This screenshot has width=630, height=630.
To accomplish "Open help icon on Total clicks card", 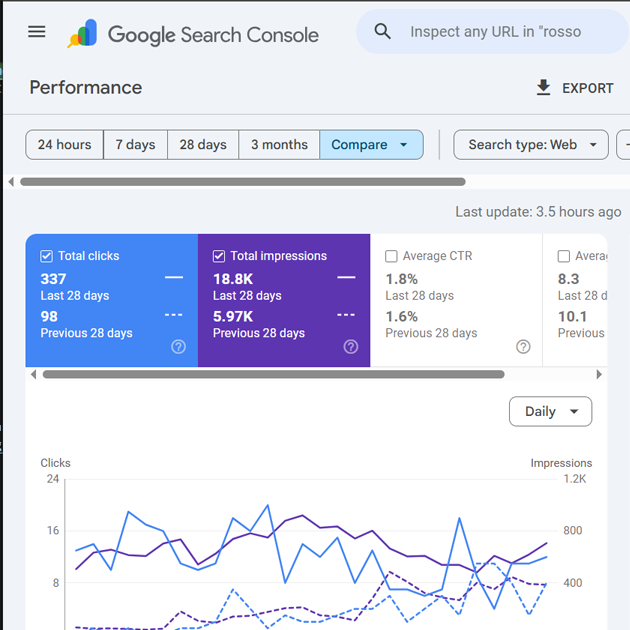I will pyautogui.click(x=178, y=347).
